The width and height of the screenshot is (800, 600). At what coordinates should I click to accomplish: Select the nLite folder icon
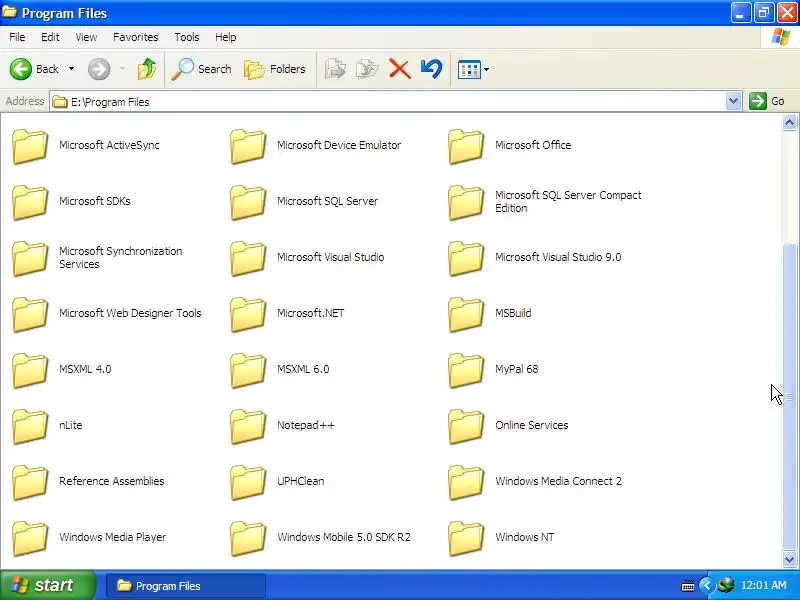(x=30, y=427)
